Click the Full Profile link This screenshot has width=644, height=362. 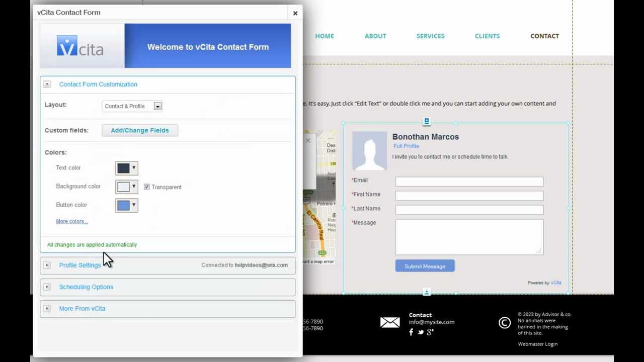coord(406,146)
